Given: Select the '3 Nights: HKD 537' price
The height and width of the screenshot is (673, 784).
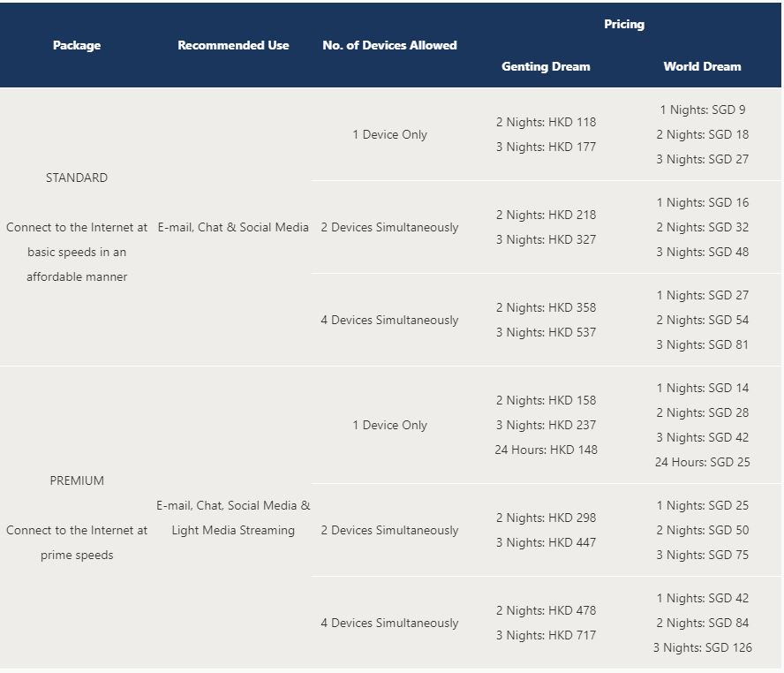Looking at the screenshot, I should pos(546,332).
